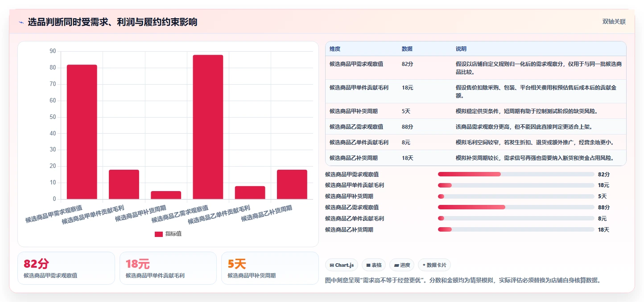Click progress list label 候选商品乙单件贡献毛利
644x302 pixels.
[355, 219]
